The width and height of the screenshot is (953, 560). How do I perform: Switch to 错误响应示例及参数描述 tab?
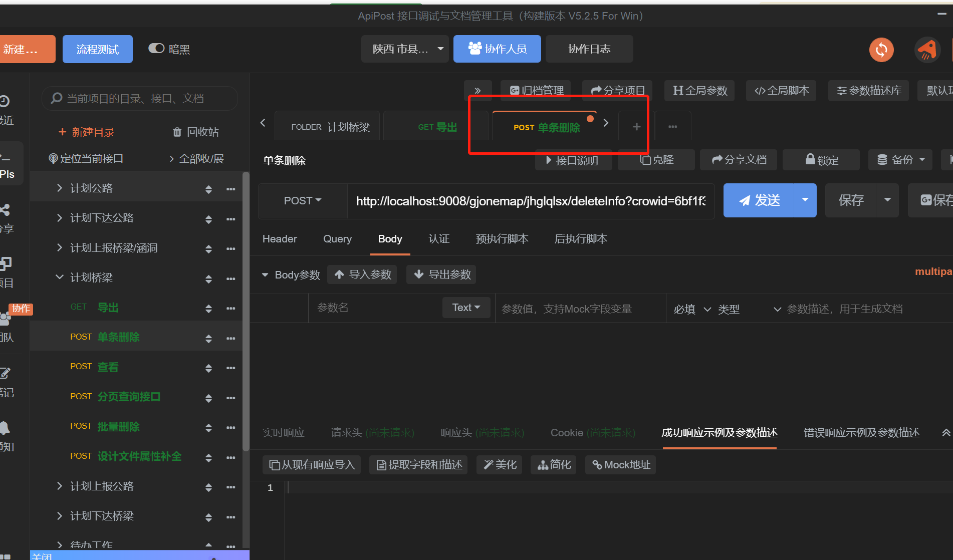pos(861,433)
